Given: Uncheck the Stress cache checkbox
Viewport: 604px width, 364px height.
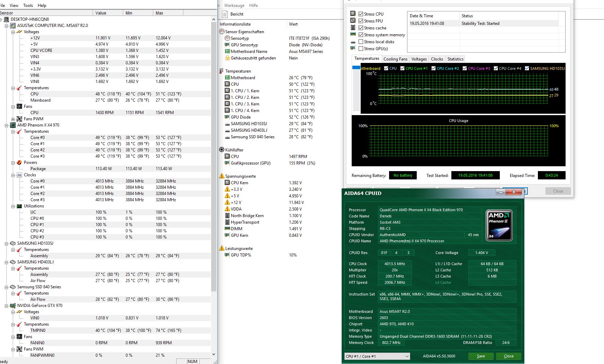Looking at the screenshot, I should (x=361, y=28).
